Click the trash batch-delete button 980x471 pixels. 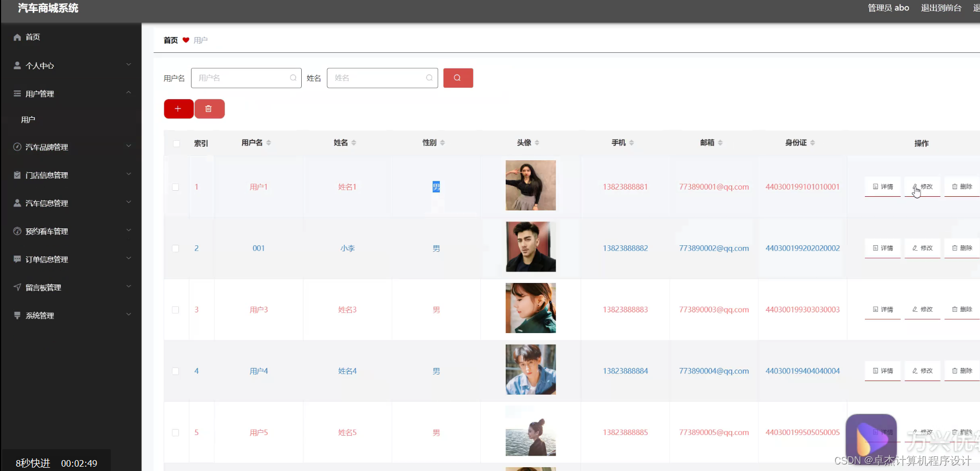209,109
